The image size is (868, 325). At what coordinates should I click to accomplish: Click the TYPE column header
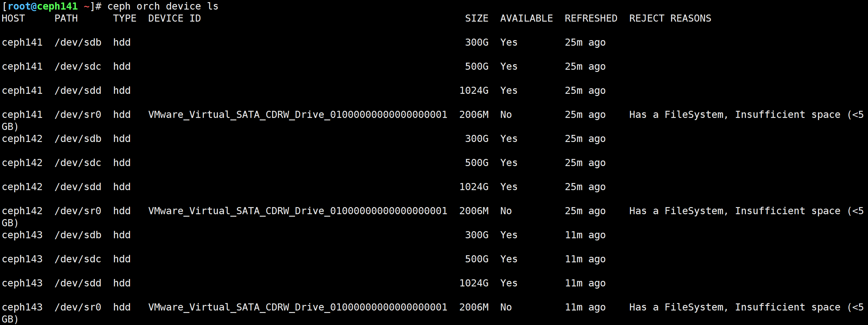(x=125, y=18)
